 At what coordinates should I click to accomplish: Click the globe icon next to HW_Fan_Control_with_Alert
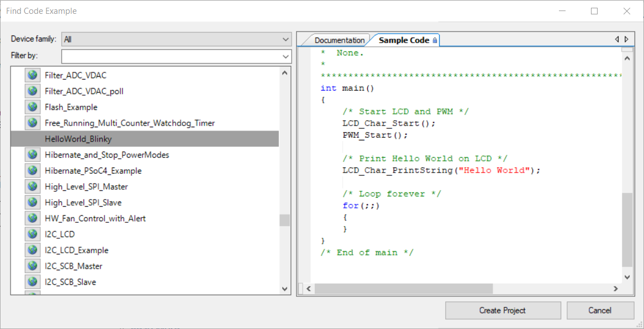pyautogui.click(x=32, y=218)
